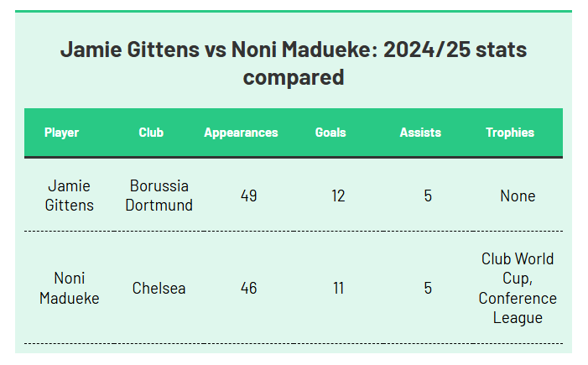Click the Club World Cup trophies cell

point(518,288)
